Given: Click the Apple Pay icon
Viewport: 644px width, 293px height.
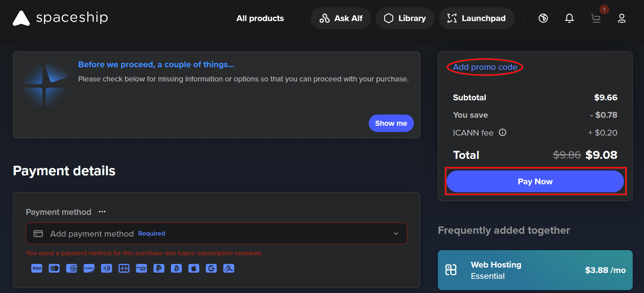Looking at the screenshot, I should tap(194, 268).
